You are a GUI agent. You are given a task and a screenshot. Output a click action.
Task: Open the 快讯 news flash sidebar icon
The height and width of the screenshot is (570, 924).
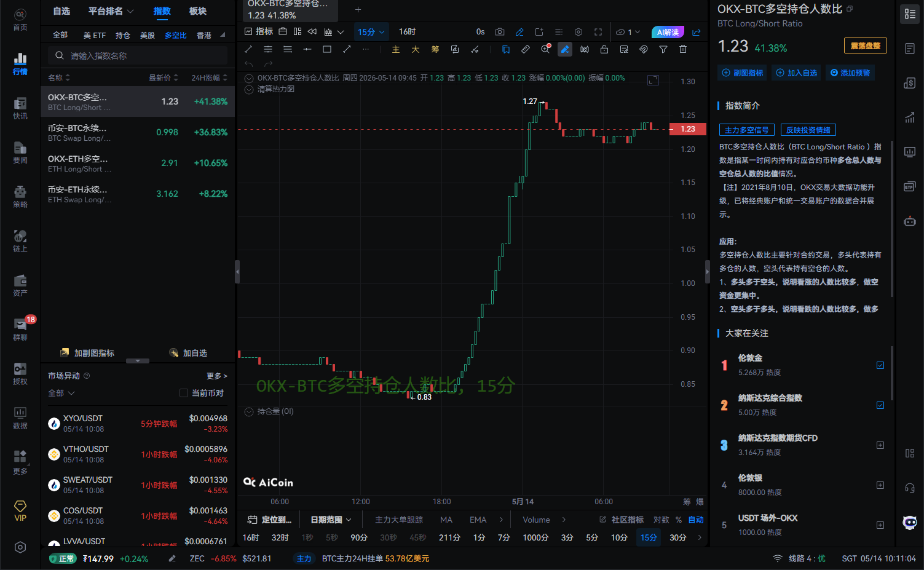pyautogui.click(x=20, y=108)
